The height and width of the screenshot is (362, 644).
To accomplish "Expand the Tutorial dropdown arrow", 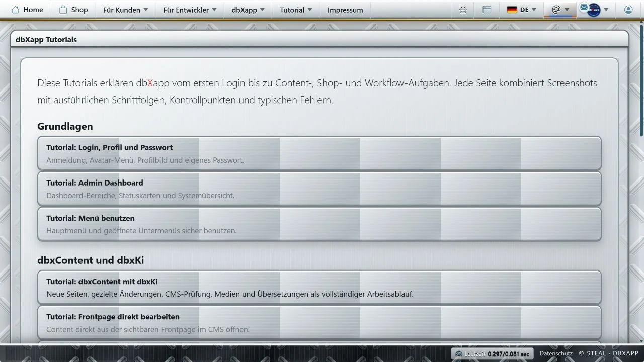I will coord(309,10).
